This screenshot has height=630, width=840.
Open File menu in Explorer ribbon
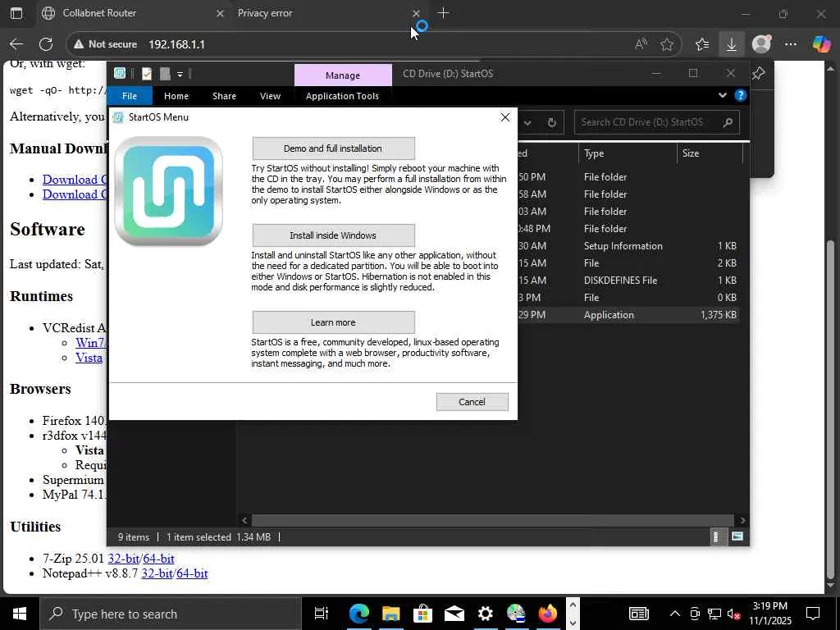[x=130, y=96]
